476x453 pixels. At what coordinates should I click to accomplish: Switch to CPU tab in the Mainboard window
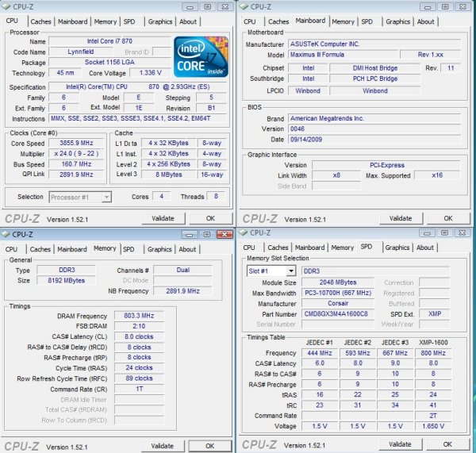(x=250, y=21)
